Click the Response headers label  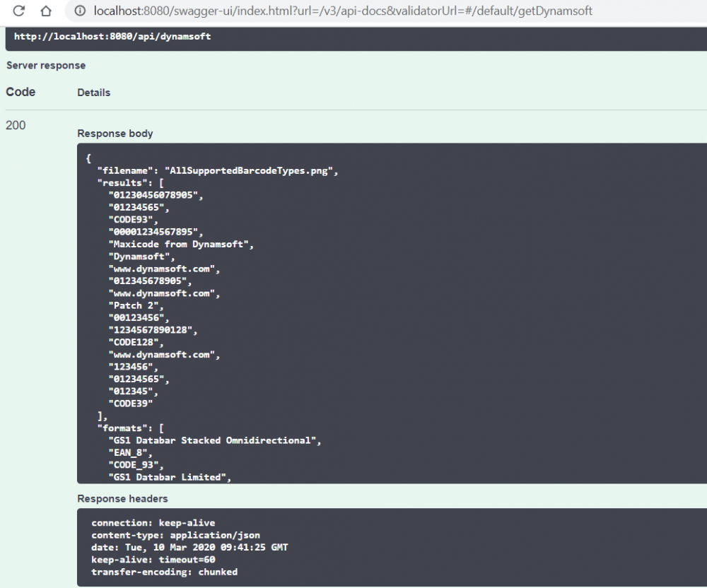122,498
